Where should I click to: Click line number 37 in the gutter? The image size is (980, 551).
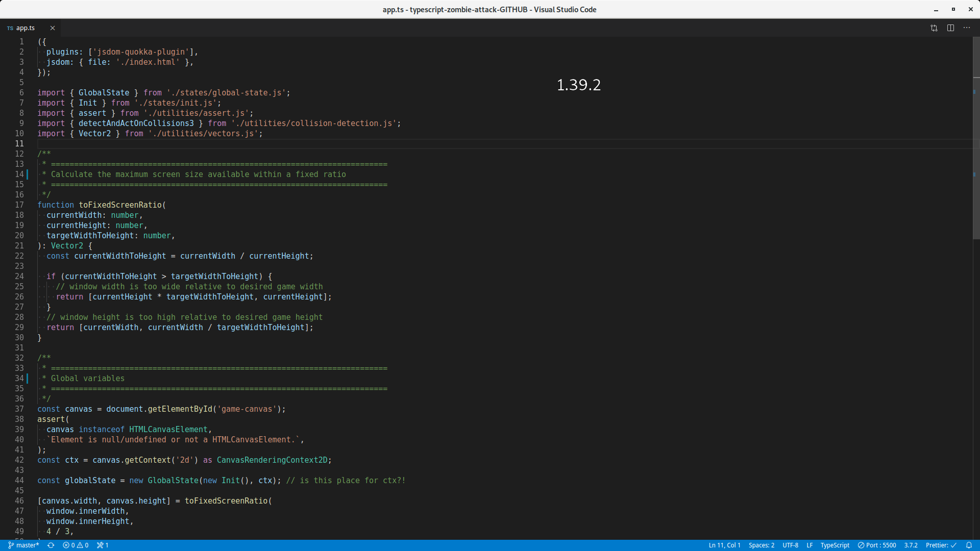[x=19, y=409]
